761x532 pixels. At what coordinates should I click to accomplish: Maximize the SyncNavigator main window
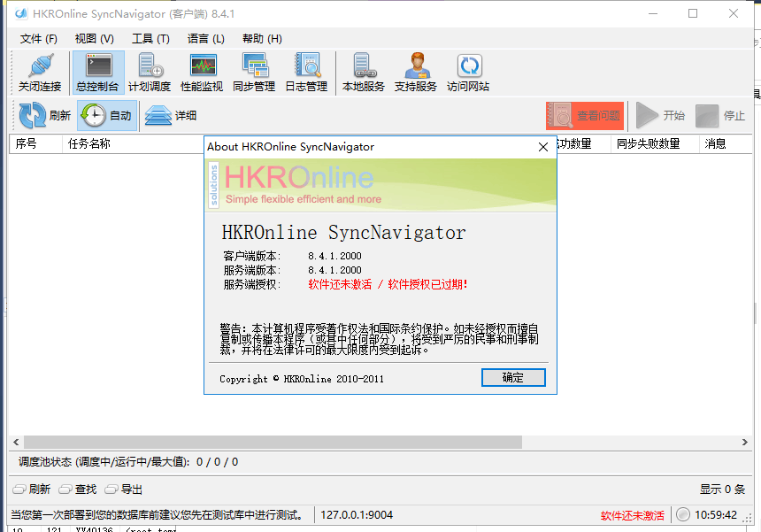(x=693, y=13)
